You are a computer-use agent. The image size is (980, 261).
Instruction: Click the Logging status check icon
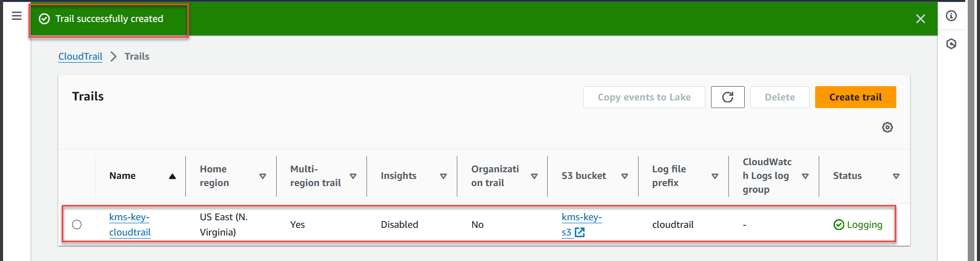839,225
